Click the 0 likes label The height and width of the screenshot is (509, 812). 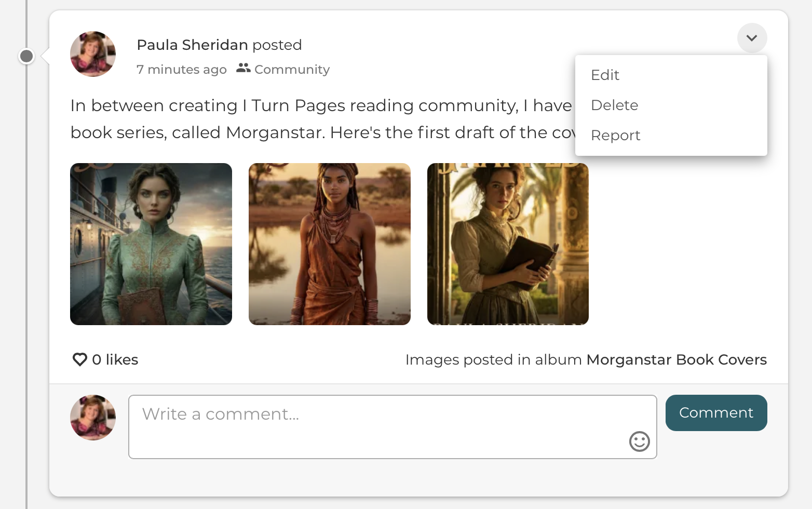(x=115, y=359)
